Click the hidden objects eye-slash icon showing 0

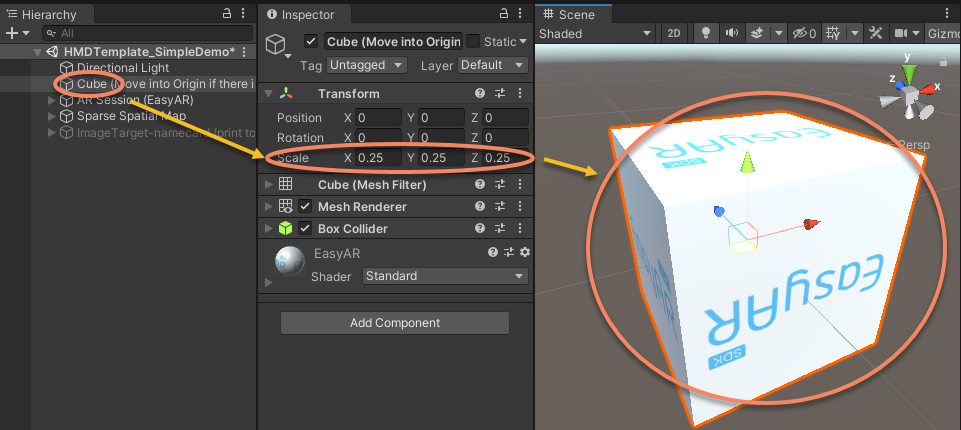pyautogui.click(x=804, y=33)
